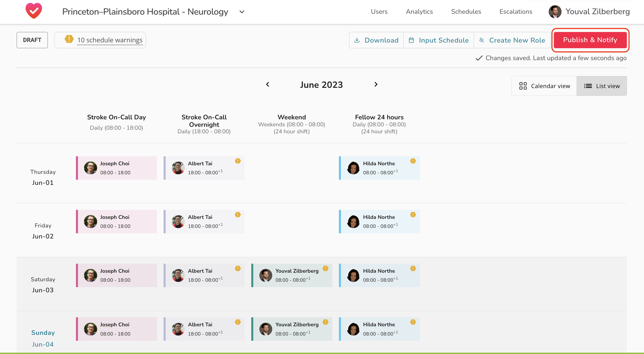Click warning icon on Albert Tai Friday shift

click(238, 215)
